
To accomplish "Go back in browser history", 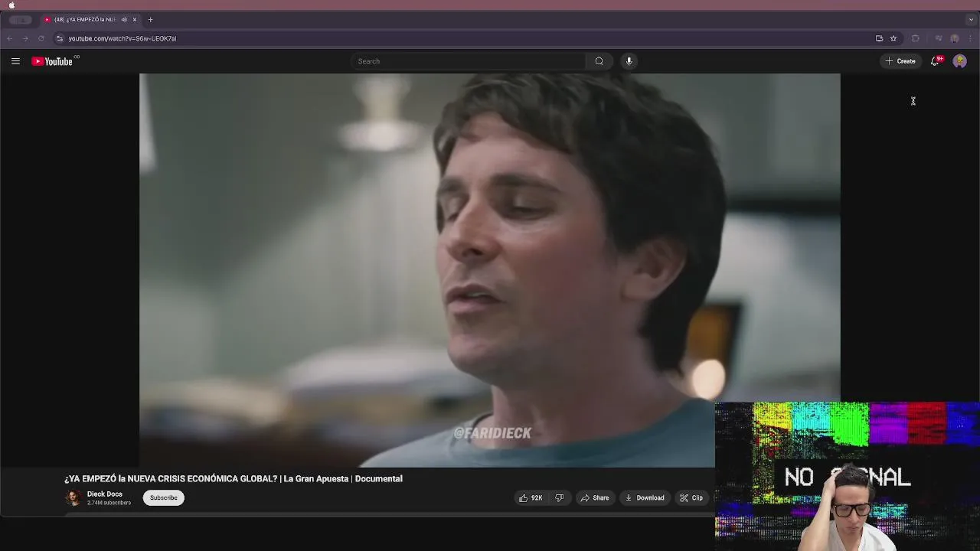I will tap(10, 38).
